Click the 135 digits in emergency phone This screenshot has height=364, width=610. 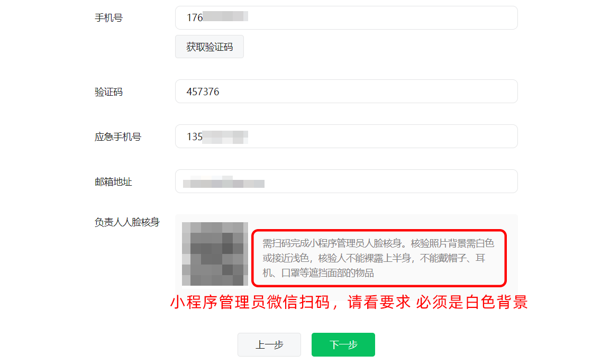coord(195,136)
